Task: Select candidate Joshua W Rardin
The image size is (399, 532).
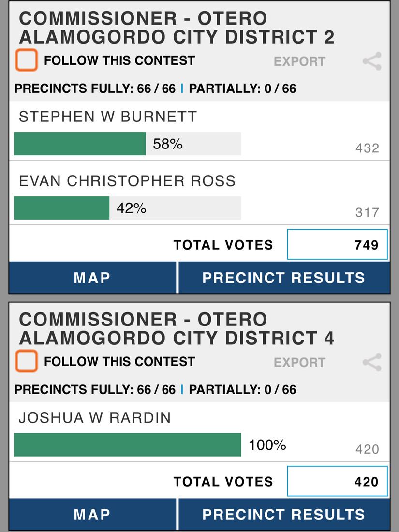Action: point(95,418)
